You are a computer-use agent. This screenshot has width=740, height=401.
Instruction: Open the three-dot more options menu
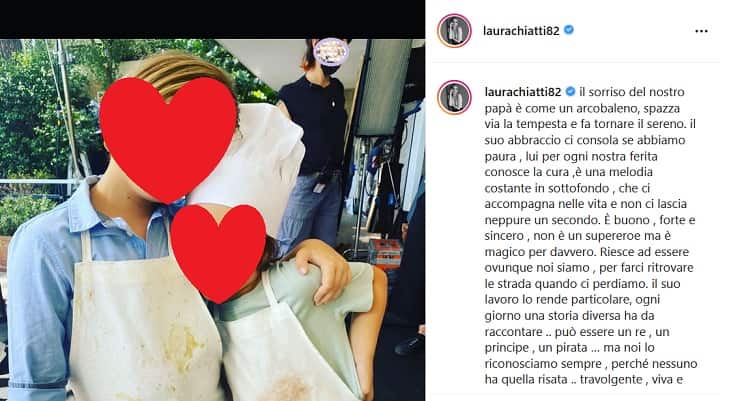pyautogui.click(x=701, y=31)
